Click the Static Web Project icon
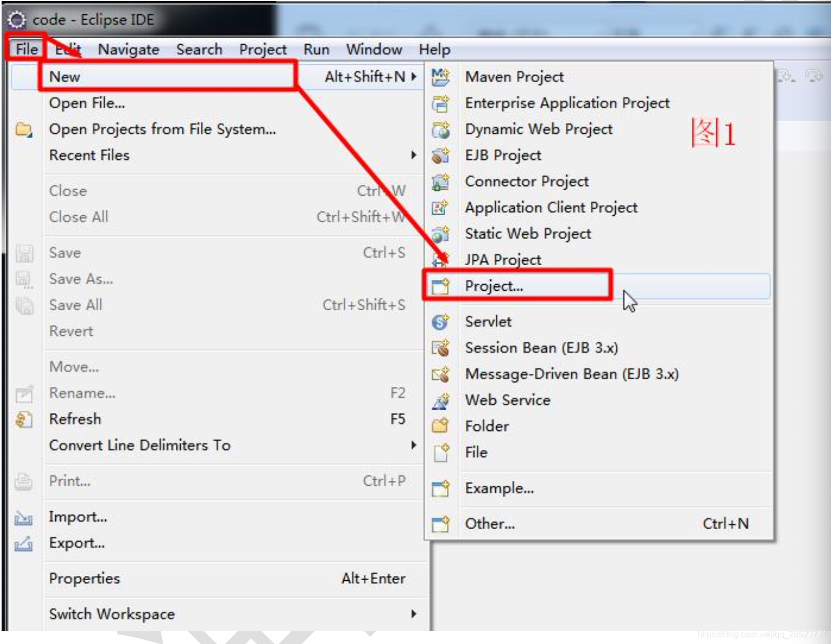This screenshot has width=831, height=644. click(440, 233)
